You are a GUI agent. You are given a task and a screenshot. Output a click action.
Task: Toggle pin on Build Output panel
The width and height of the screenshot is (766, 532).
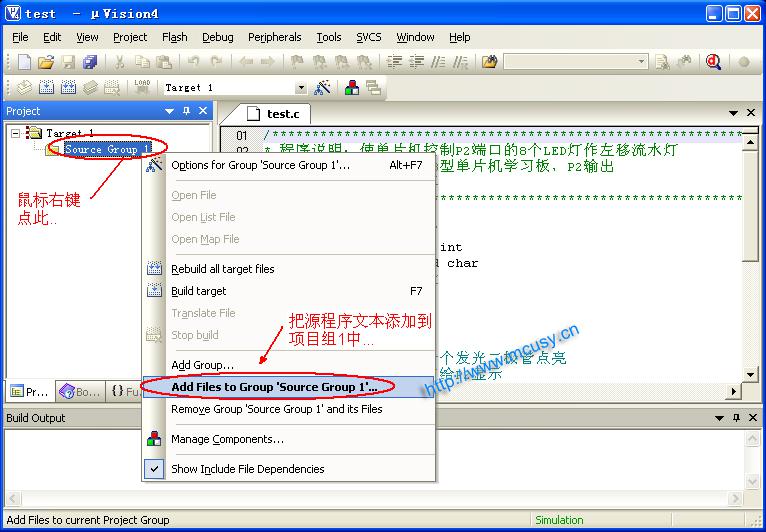point(736,418)
